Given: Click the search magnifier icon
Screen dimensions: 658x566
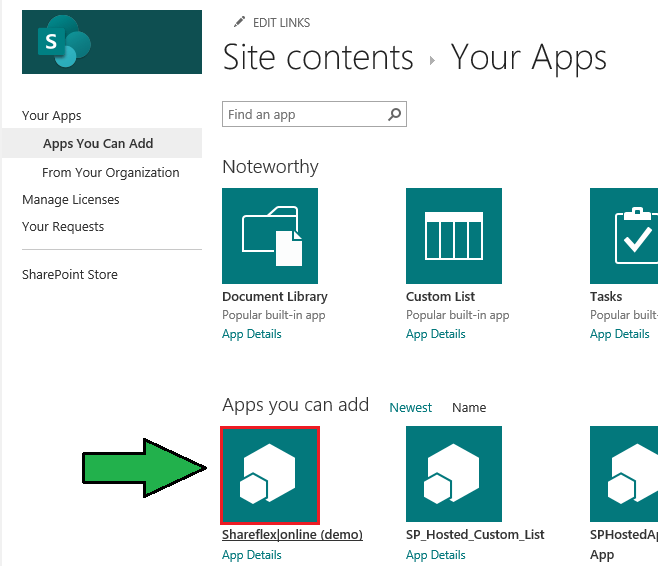Looking at the screenshot, I should tap(395, 115).
